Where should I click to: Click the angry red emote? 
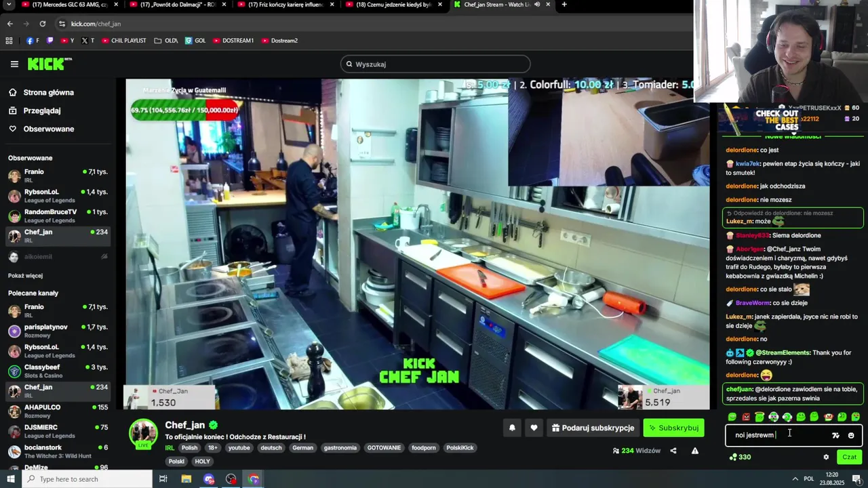746,417
